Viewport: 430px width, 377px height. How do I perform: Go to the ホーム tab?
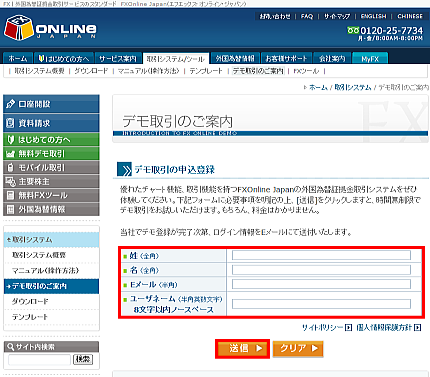pyautogui.click(x=18, y=58)
